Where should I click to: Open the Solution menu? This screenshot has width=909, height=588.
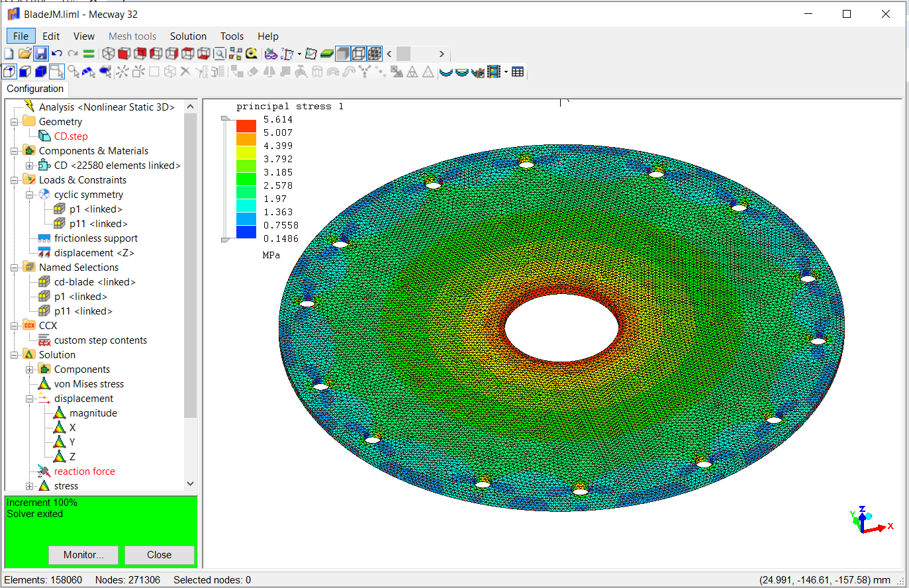point(188,36)
